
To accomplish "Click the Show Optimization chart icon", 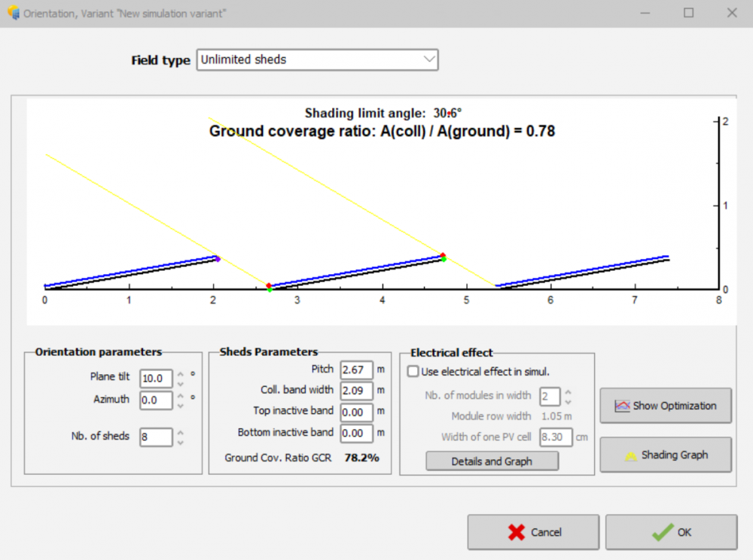I will (622, 406).
